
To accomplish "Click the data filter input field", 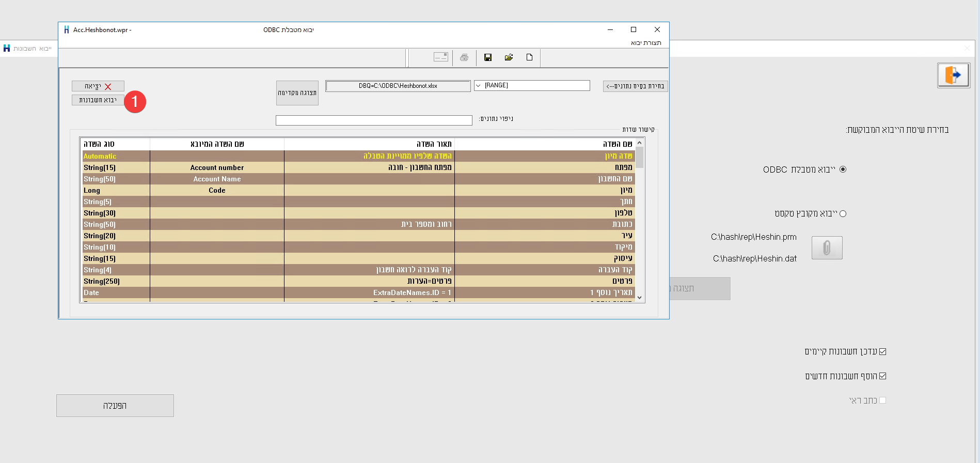I will [x=374, y=120].
